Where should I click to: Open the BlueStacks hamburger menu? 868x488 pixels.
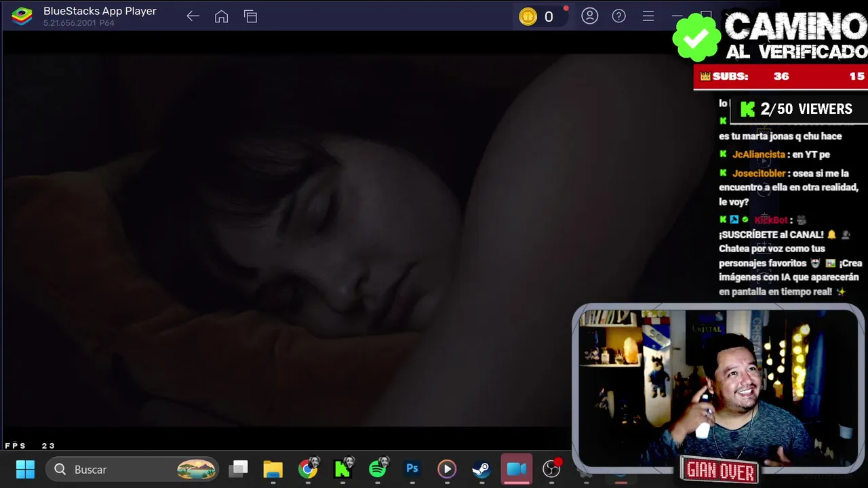click(x=648, y=16)
